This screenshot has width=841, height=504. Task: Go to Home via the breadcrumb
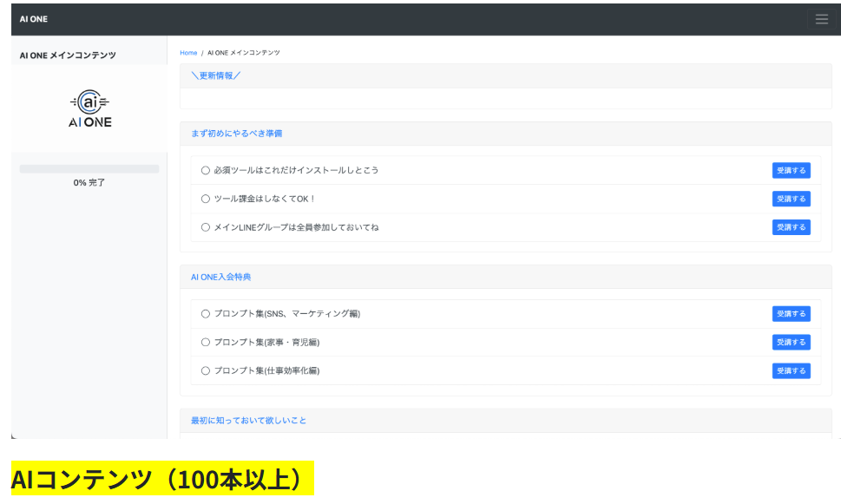coord(188,53)
